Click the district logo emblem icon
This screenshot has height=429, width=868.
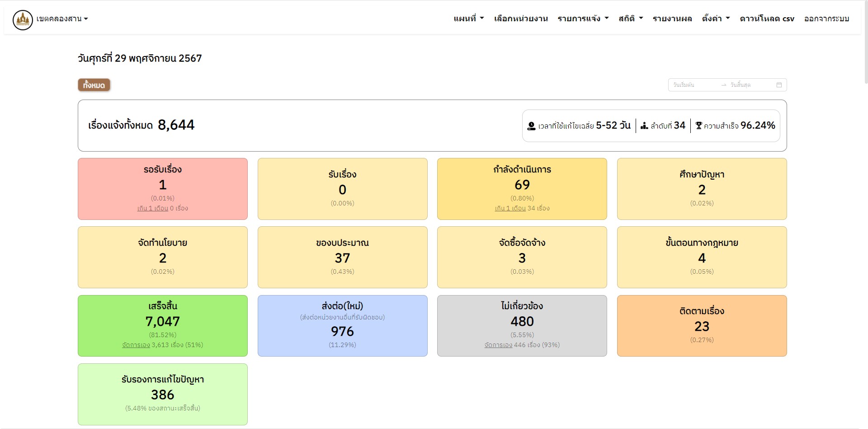coord(23,20)
